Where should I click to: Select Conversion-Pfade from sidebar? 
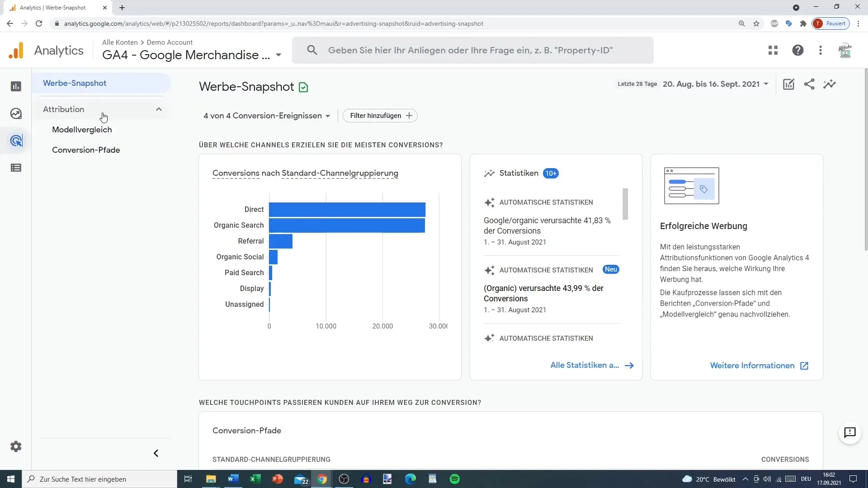(86, 150)
